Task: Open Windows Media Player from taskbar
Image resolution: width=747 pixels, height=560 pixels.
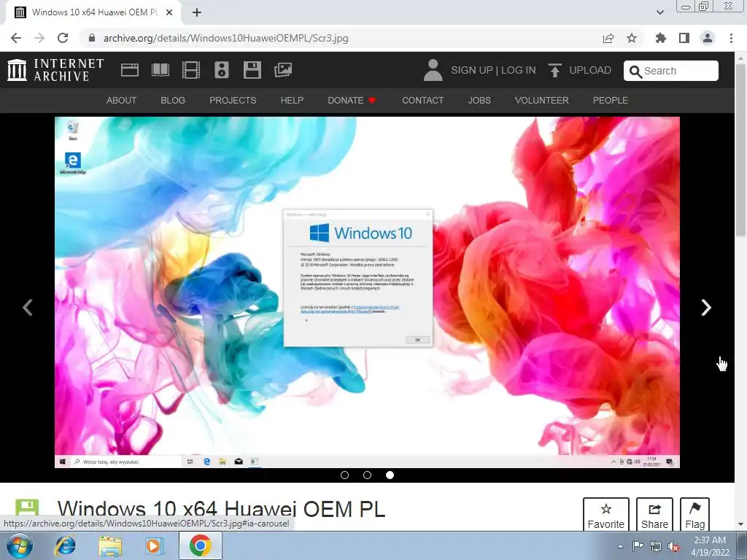Action: point(154,546)
